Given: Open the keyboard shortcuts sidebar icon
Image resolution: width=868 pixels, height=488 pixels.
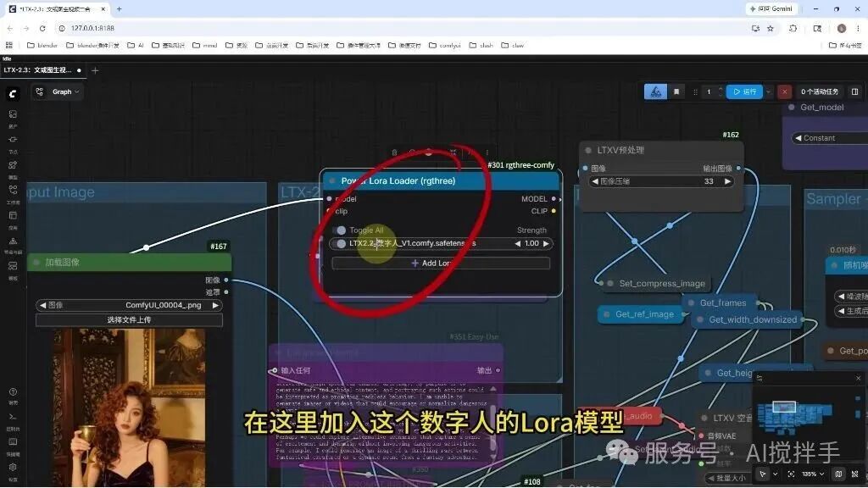Looking at the screenshot, I should (x=13, y=441).
